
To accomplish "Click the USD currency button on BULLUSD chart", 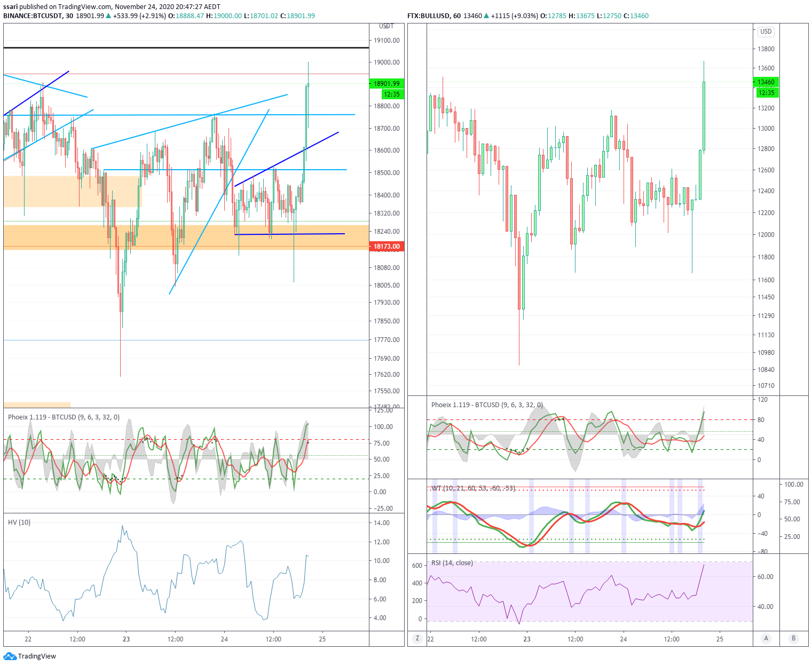I will 766,31.
